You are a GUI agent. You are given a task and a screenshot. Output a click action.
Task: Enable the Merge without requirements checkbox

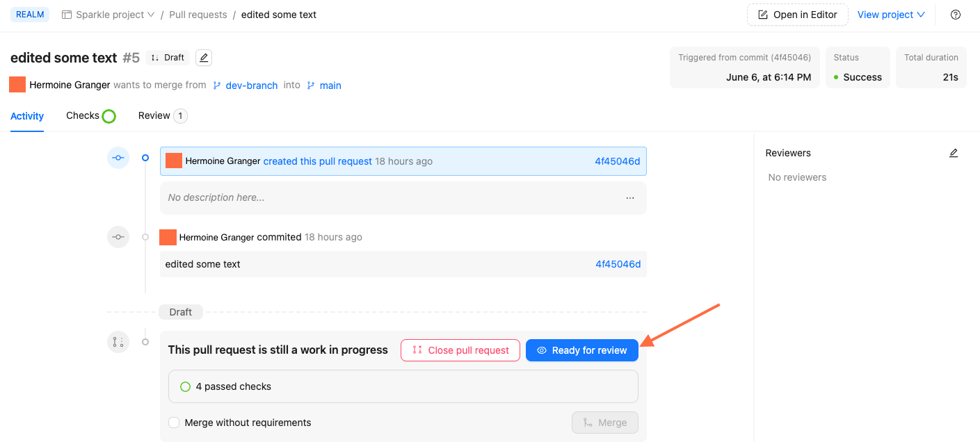pyautogui.click(x=174, y=423)
